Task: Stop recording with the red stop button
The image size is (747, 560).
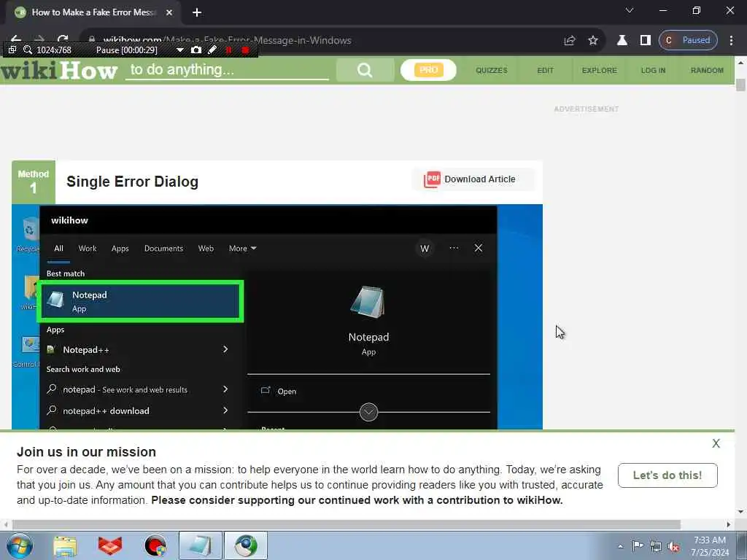Action: pos(245,50)
